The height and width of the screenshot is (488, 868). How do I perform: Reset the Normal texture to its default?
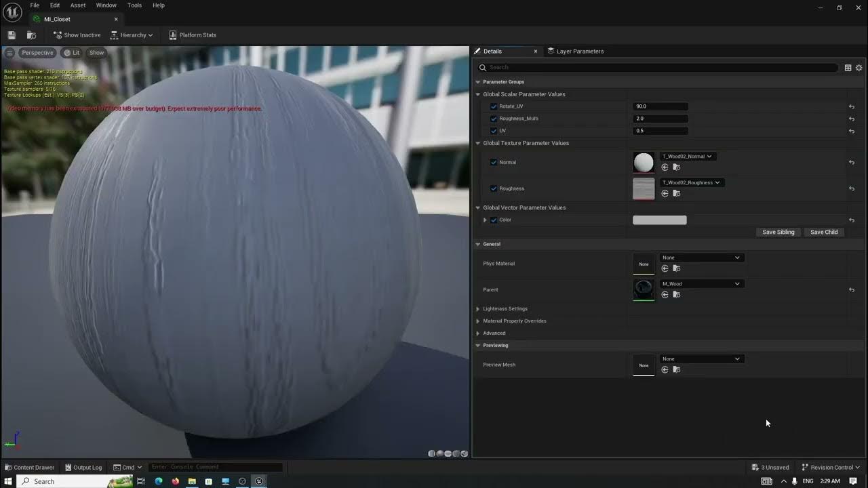[x=851, y=163]
